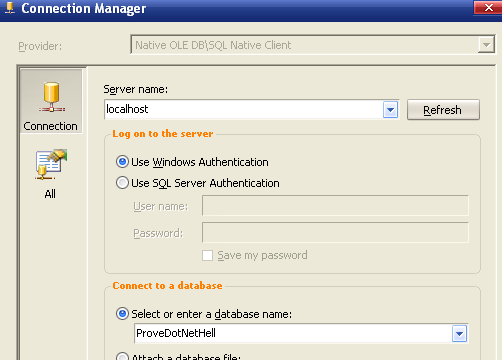Expand the Provider dropdown arrow

click(486, 45)
